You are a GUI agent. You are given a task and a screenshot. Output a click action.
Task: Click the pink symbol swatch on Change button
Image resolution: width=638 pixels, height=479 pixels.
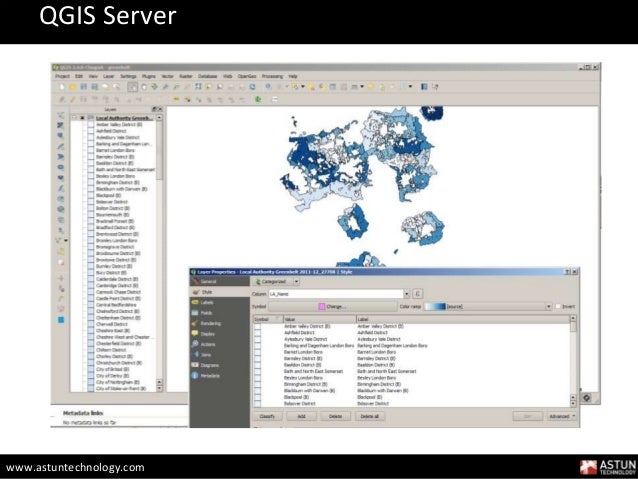point(322,306)
